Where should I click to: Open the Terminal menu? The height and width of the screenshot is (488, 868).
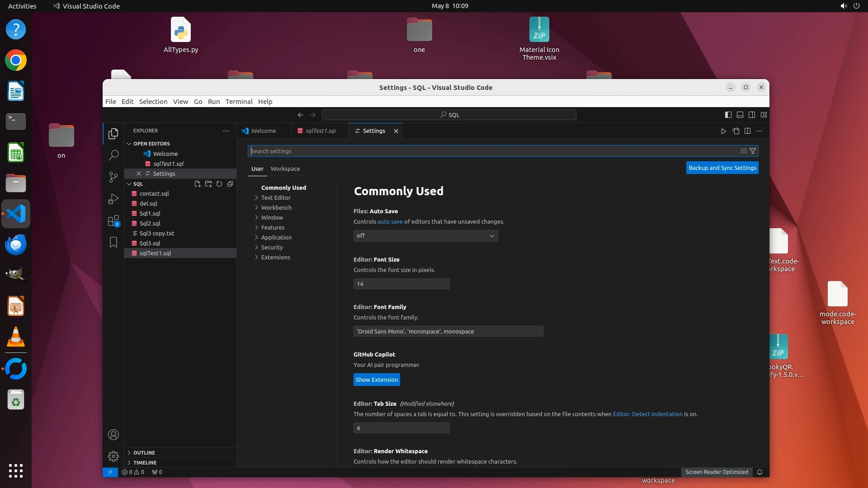click(x=239, y=102)
